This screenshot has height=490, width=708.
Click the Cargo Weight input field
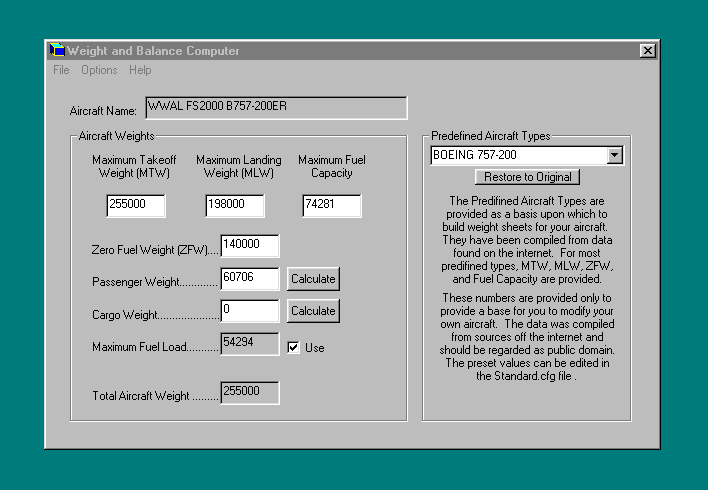click(250, 311)
